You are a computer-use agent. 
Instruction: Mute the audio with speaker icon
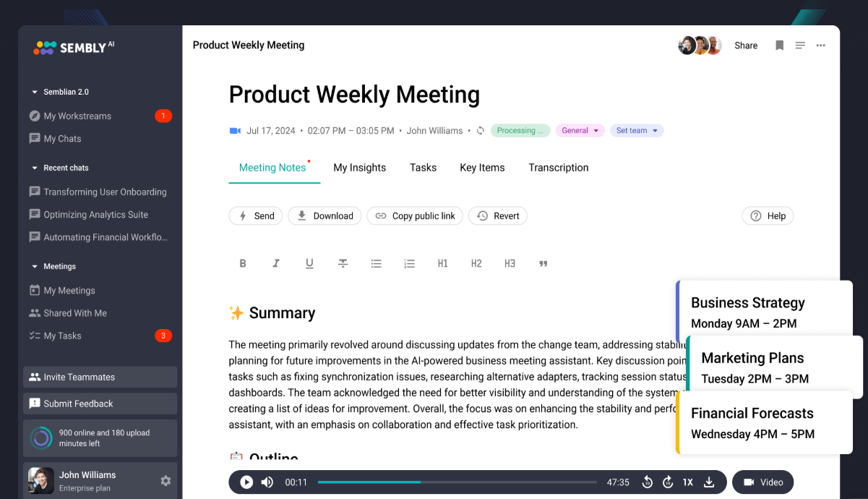(x=267, y=482)
